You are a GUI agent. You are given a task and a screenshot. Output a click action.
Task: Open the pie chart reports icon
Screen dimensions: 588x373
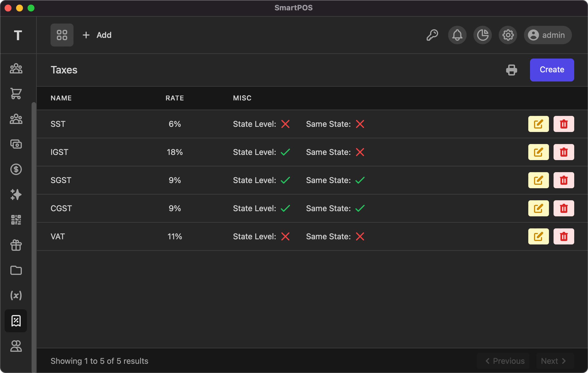pos(482,35)
